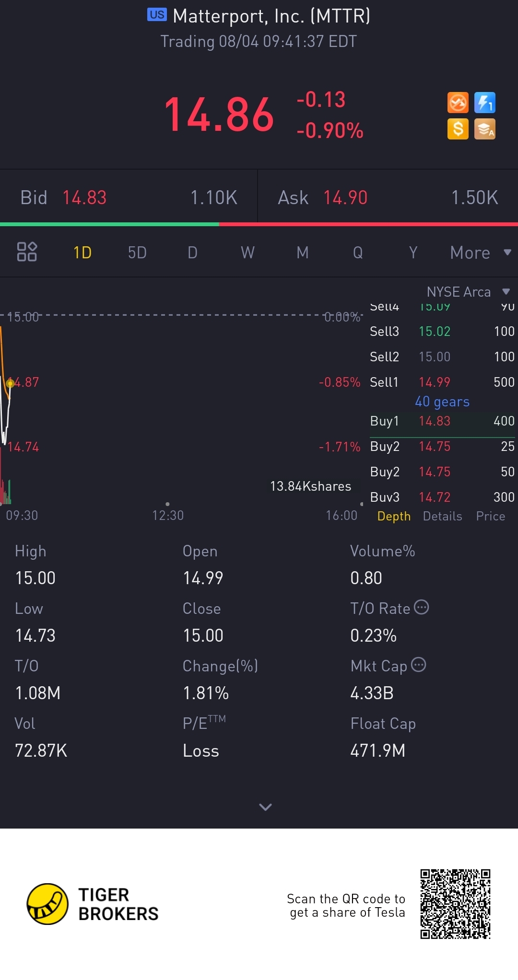This screenshot has height=980, width=518.
Task: Switch to the W weekly chart tab
Action: (247, 253)
